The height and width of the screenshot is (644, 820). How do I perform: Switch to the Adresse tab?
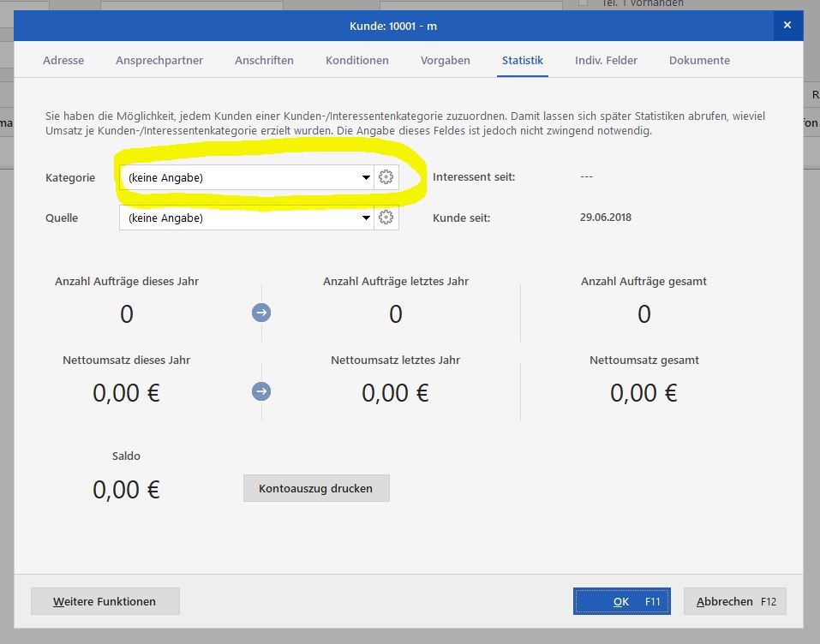pyautogui.click(x=63, y=60)
